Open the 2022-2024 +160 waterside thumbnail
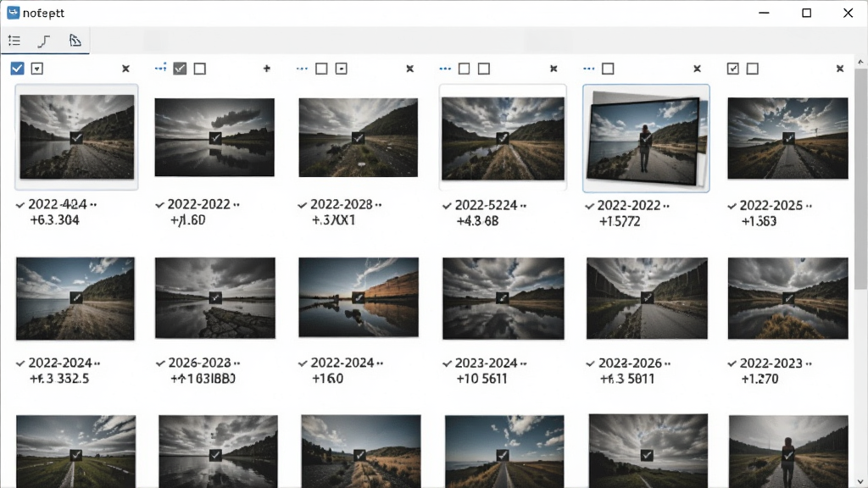The image size is (868, 488). (359, 297)
